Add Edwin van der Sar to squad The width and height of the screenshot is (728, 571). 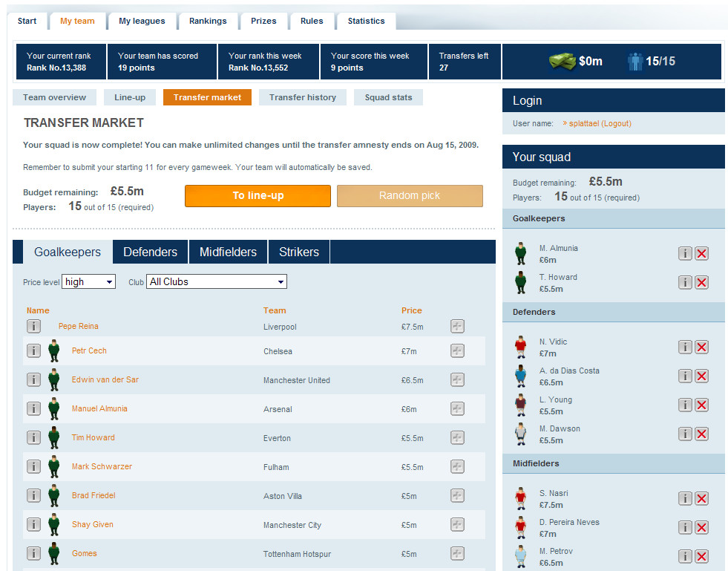coord(457,379)
